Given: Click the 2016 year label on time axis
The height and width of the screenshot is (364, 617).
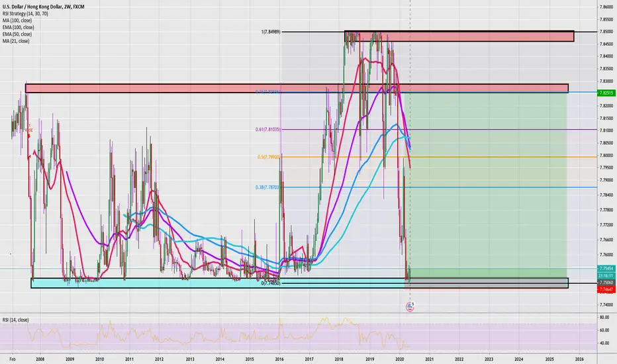Looking at the screenshot, I should [x=279, y=359].
